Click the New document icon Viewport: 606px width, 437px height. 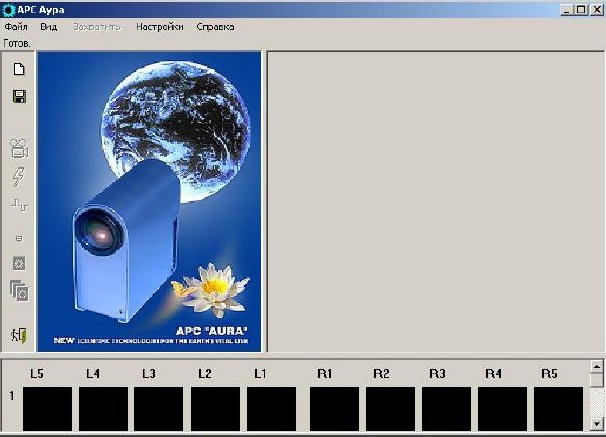point(18,69)
